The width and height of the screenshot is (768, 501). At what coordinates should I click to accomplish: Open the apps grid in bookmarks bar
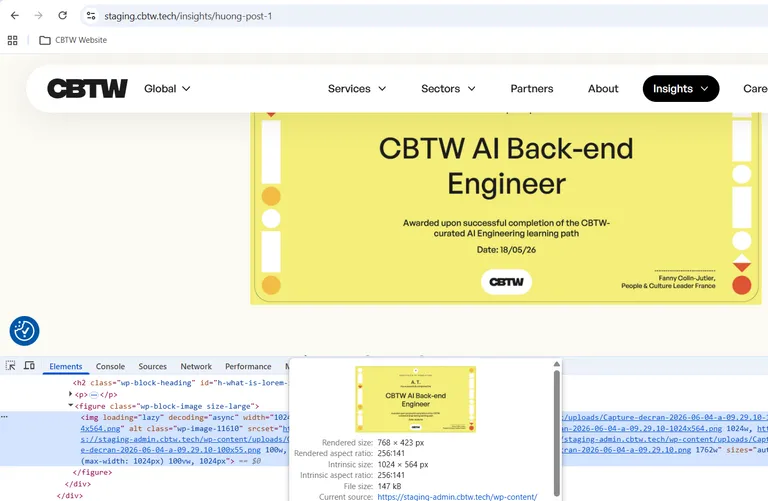pos(13,40)
